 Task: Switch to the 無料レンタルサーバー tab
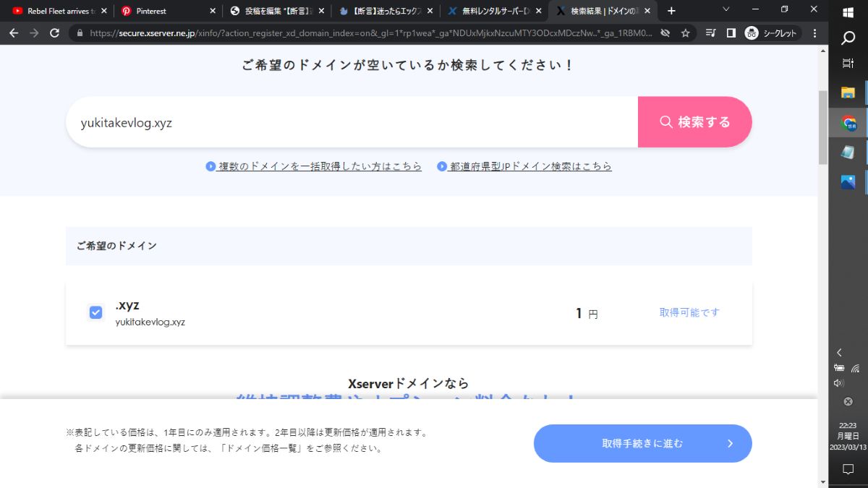[493, 11]
